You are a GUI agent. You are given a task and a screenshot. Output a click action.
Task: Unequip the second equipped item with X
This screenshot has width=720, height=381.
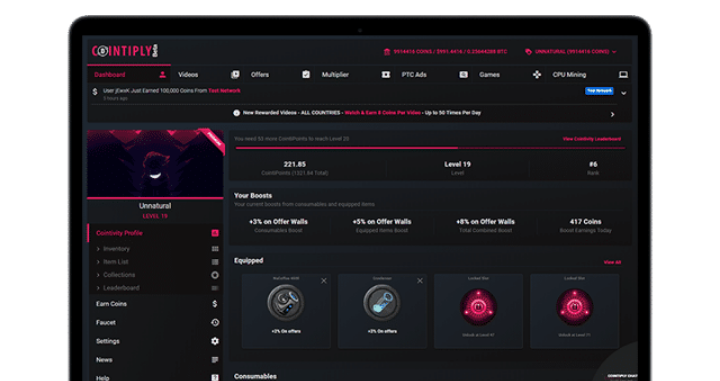coord(420,281)
